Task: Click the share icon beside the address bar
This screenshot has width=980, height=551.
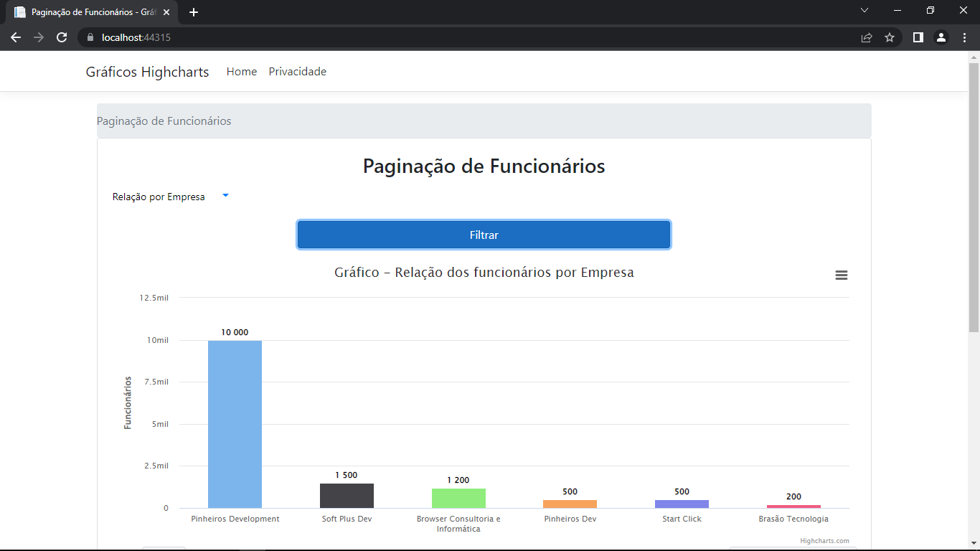Action: (866, 37)
